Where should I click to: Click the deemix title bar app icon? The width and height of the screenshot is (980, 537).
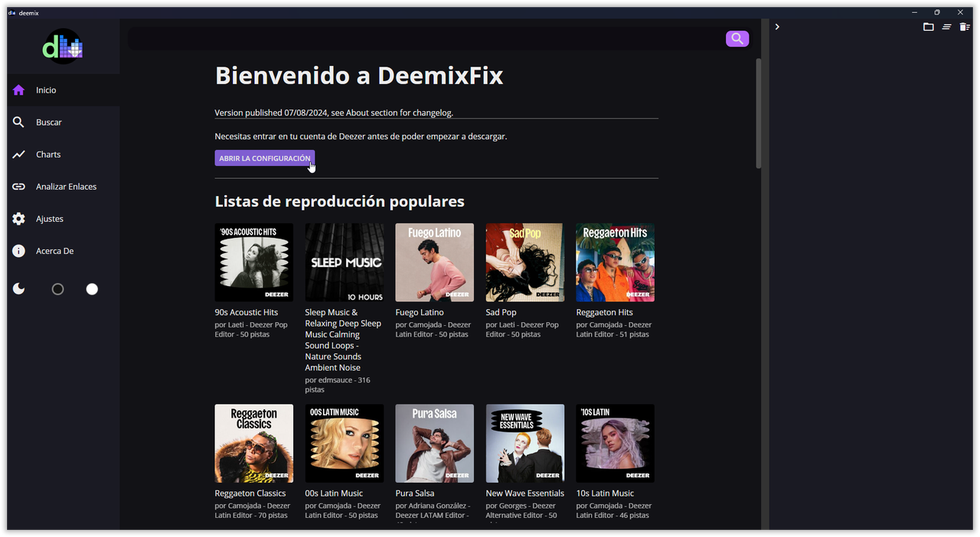coord(12,12)
